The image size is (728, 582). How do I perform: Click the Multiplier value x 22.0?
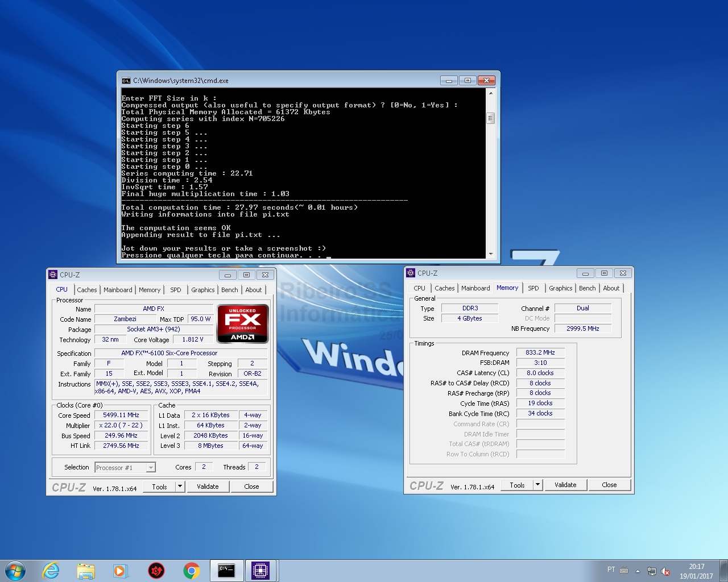click(x=121, y=425)
